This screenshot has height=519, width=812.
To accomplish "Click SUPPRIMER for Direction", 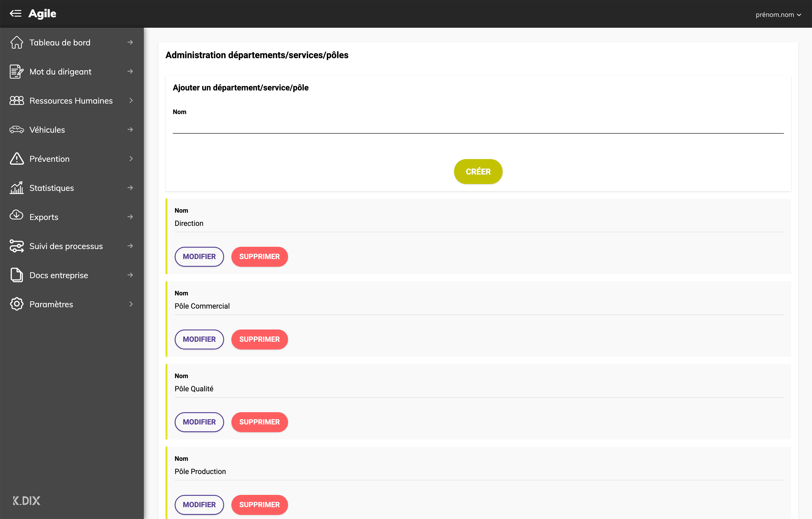I will 259,257.
